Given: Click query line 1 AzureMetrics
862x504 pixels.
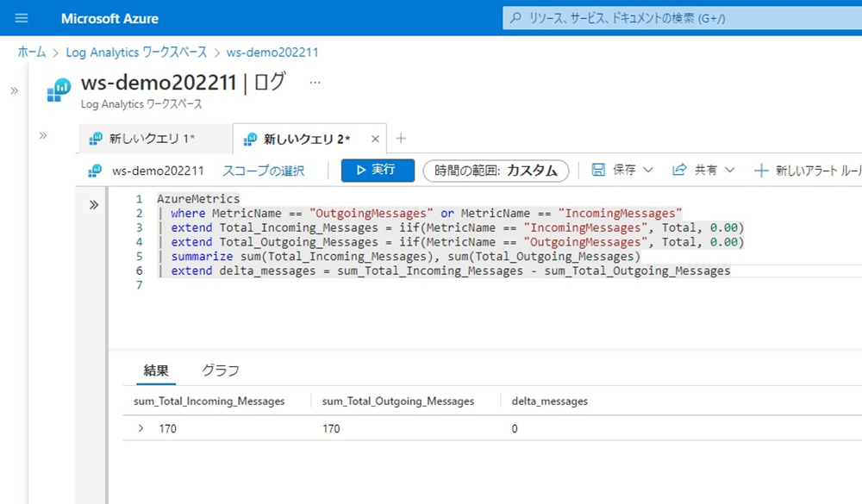Looking at the screenshot, I should (x=198, y=199).
